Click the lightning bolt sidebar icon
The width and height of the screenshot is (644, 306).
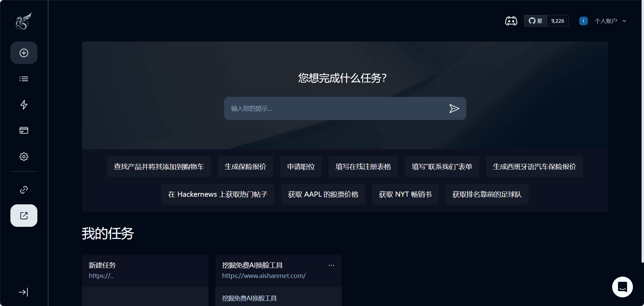point(24,105)
